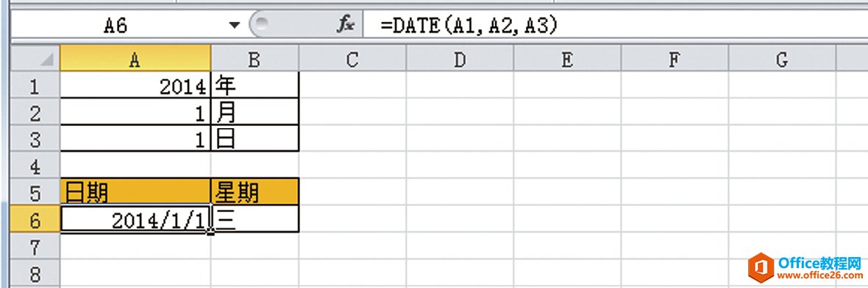
Task: Select column A header
Action: pyautogui.click(x=135, y=59)
